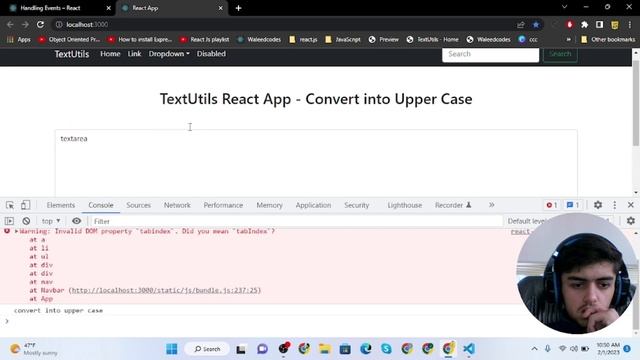
Task: Go forward with the browser forward arrow
Action: [25, 24]
